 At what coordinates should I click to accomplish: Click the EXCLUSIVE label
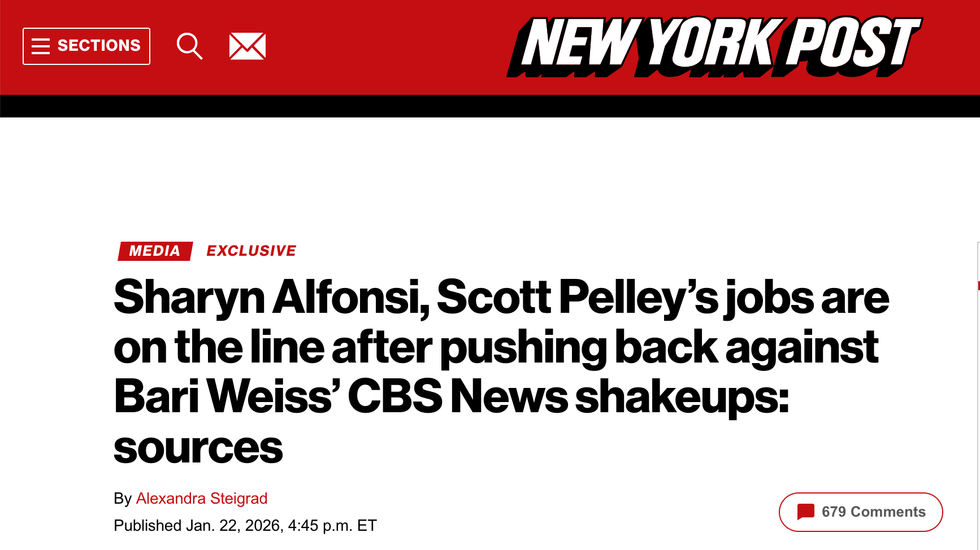click(x=251, y=250)
